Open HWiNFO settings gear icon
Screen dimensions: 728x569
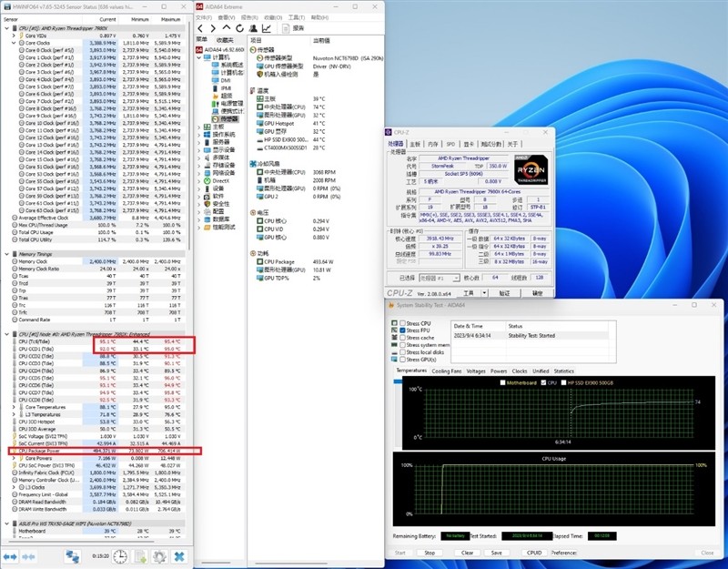(159, 556)
